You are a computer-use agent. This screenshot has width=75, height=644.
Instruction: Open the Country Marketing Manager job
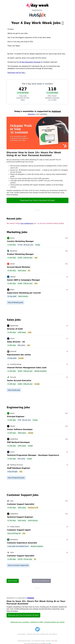(x=20, y=241)
